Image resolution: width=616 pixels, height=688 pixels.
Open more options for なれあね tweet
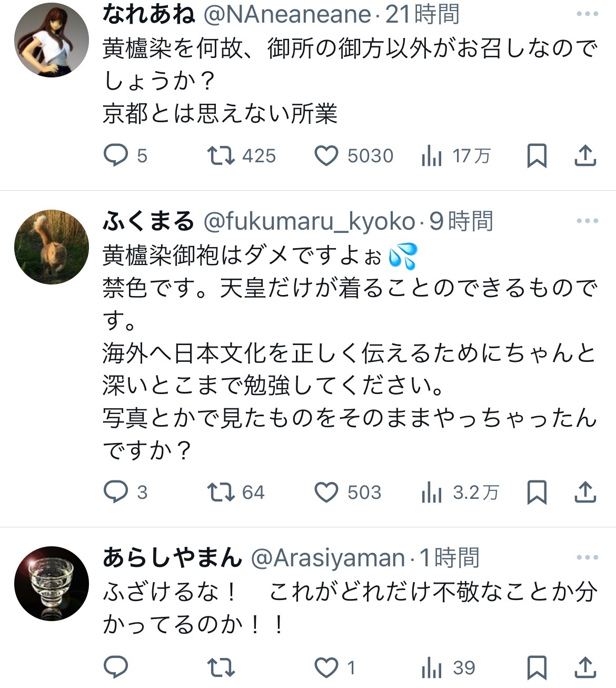click(x=588, y=14)
